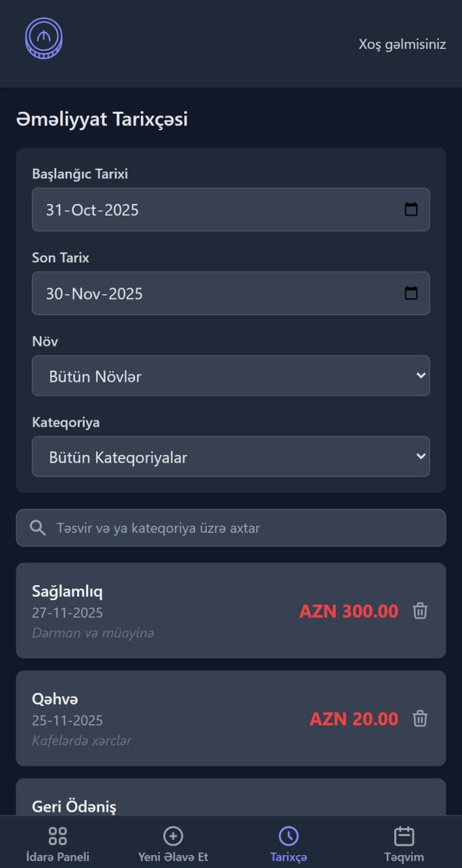Image resolution: width=462 pixels, height=868 pixels.
Task: Delete the Qəhvə transaction via trash icon
Action: tap(420, 718)
